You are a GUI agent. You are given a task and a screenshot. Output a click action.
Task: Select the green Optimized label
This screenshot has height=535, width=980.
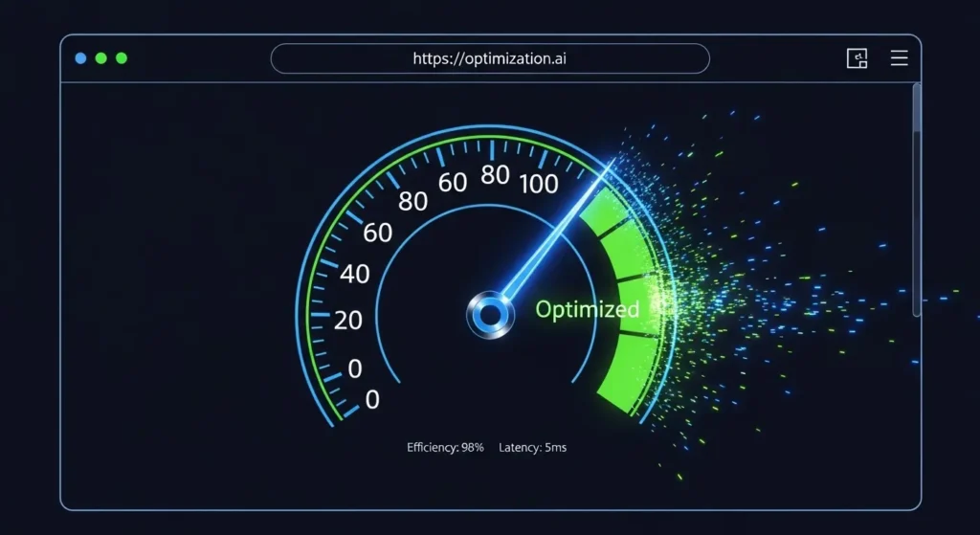[x=587, y=310]
